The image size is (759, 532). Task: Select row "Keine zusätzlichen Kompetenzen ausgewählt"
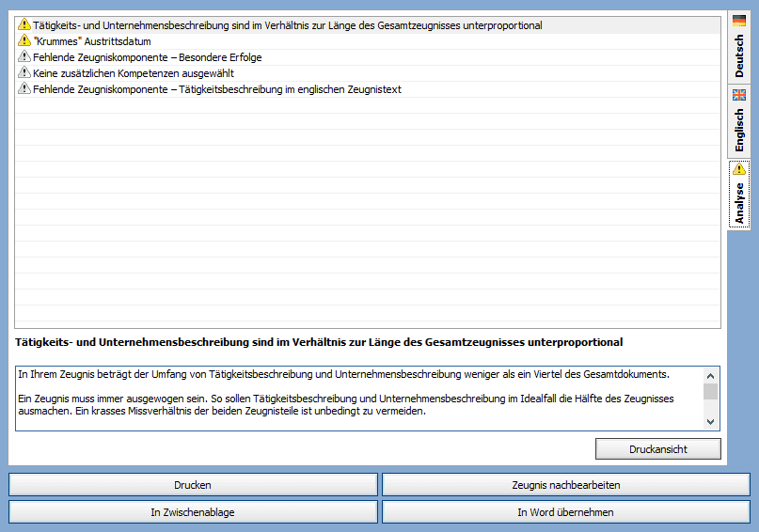pyautogui.click(x=368, y=73)
